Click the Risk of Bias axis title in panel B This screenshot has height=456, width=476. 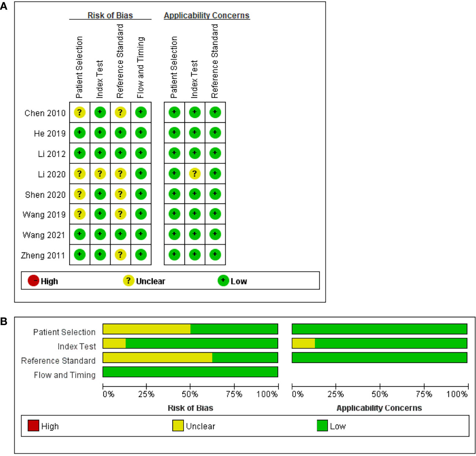(x=191, y=408)
